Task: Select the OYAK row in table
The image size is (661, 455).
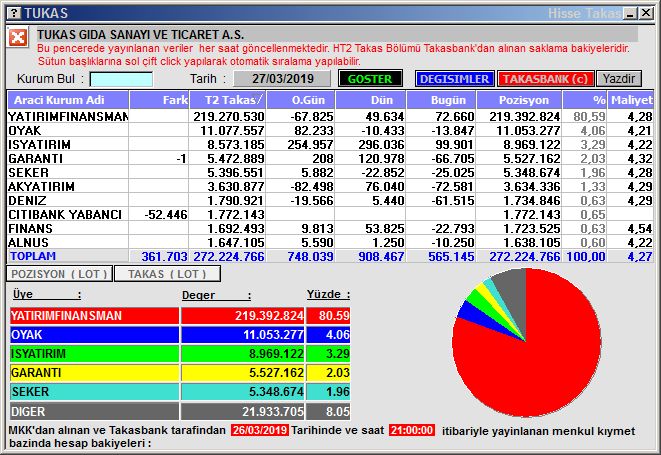Action: tap(330, 130)
